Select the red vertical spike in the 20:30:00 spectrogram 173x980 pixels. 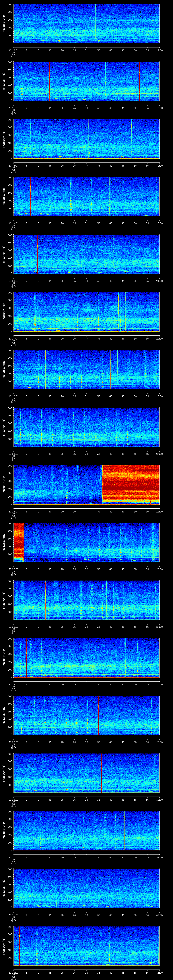pos(125,831)
